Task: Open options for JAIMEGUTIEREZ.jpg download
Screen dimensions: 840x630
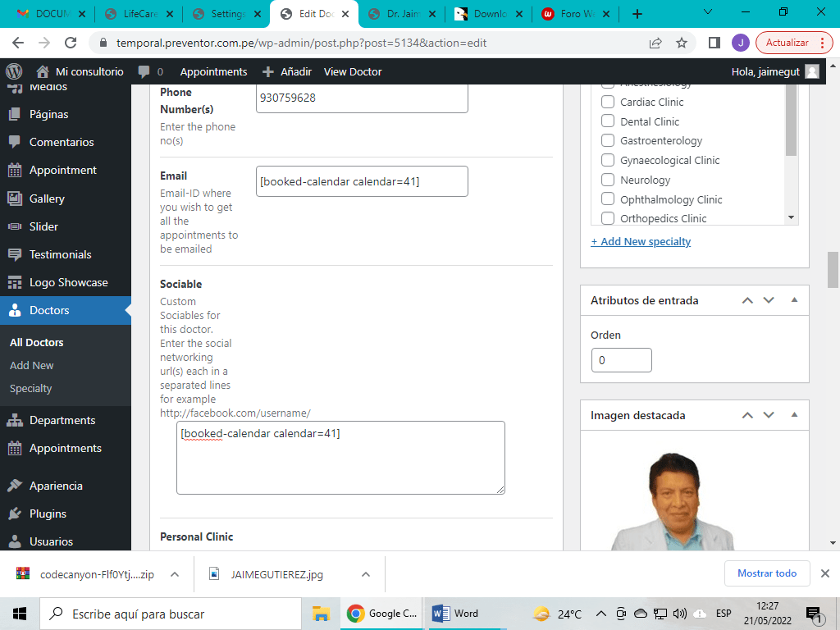Action: coord(366,574)
